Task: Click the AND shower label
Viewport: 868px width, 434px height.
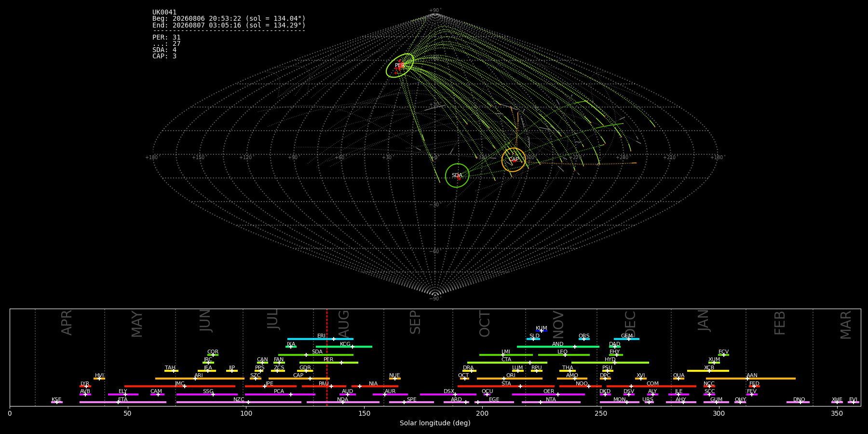Action: click(558, 344)
